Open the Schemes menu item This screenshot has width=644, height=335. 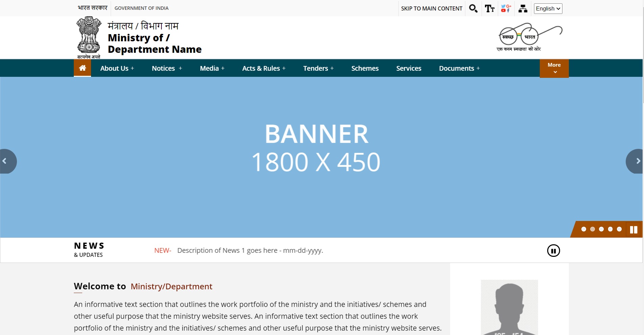tap(365, 68)
